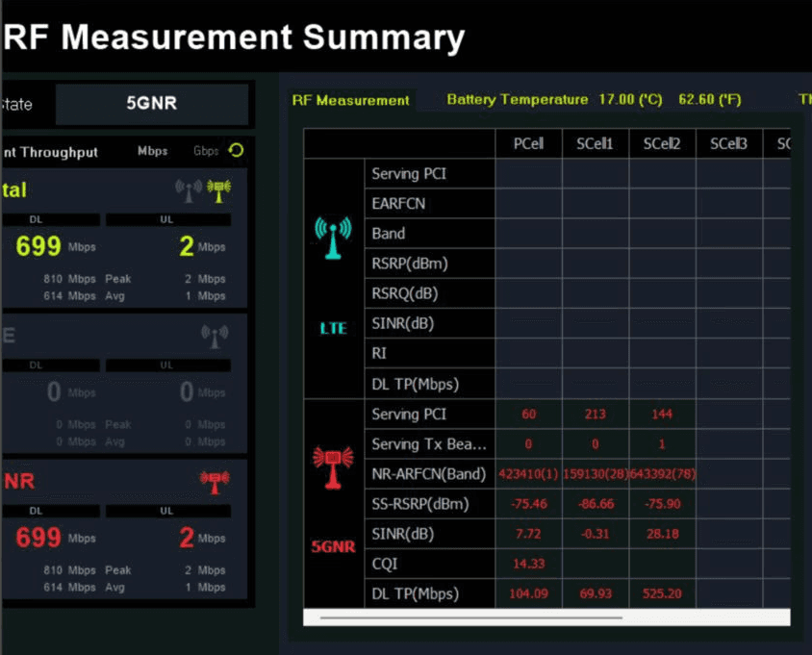
Task: Click PCell NR-ARFCN value 423410(1)
Action: pos(528,474)
